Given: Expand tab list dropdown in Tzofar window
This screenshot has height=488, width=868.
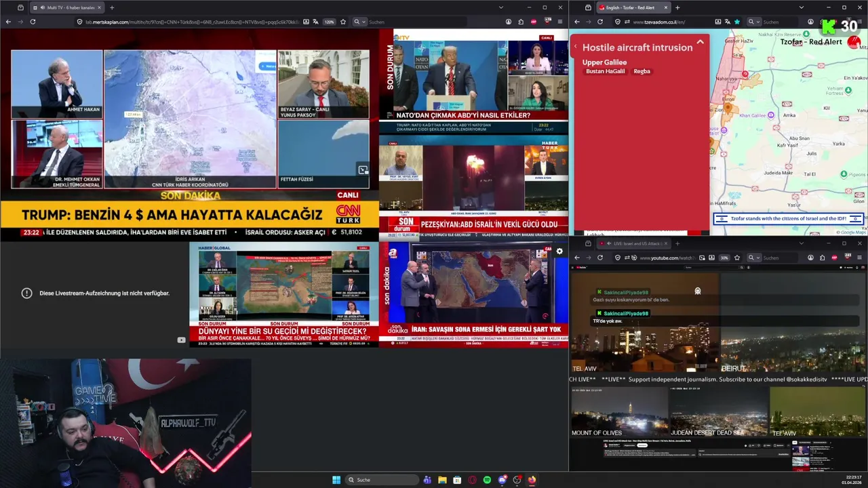Looking at the screenshot, I should pyautogui.click(x=802, y=7).
